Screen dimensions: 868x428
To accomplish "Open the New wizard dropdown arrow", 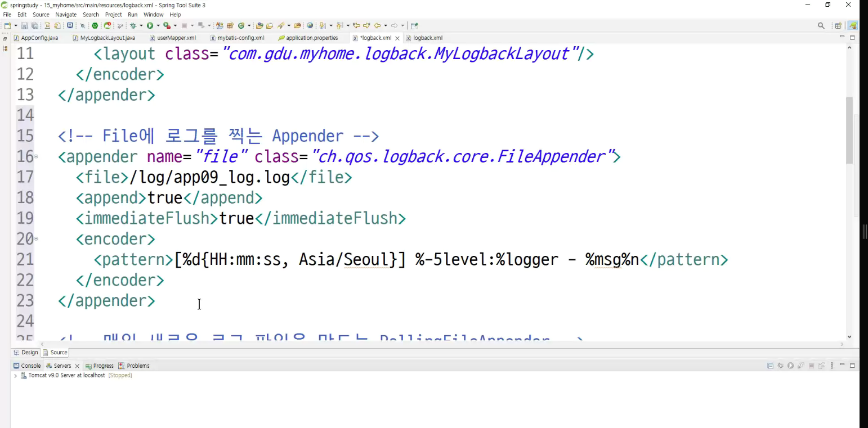I will pyautogui.click(x=15, y=25).
